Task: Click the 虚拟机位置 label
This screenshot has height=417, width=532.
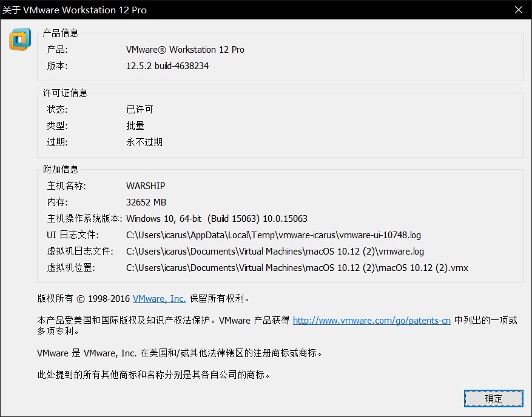Action: (71, 268)
